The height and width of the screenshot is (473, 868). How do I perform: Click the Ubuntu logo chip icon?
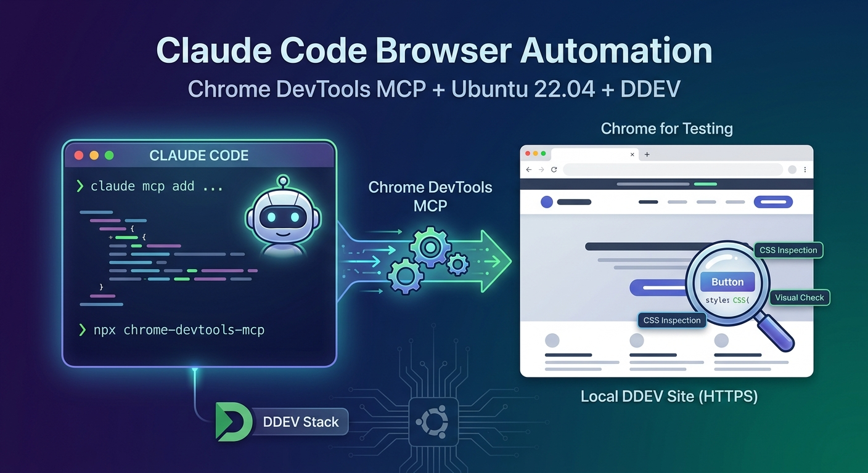433,422
